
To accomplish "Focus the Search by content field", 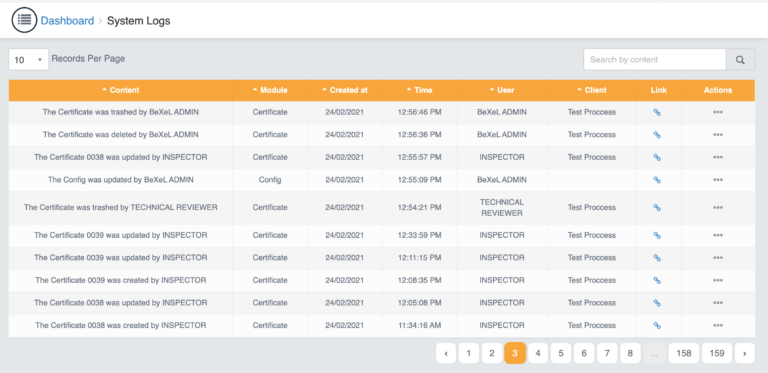I will (x=655, y=60).
